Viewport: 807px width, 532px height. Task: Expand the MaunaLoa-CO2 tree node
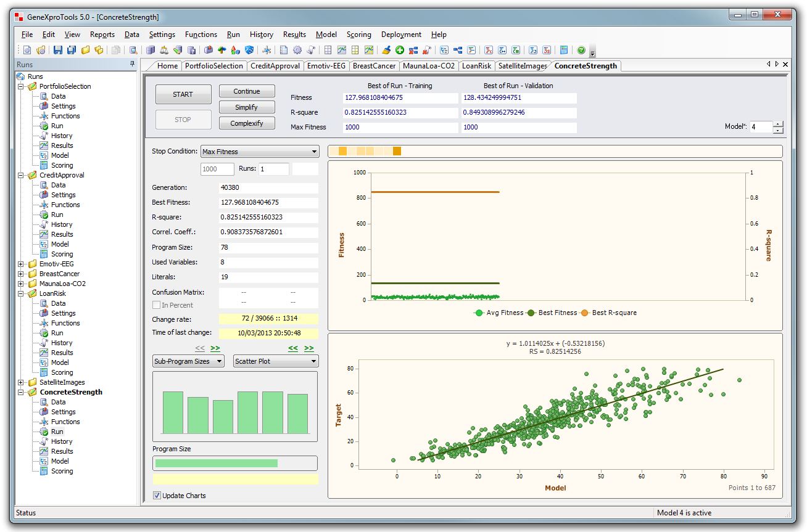pyautogui.click(x=22, y=284)
